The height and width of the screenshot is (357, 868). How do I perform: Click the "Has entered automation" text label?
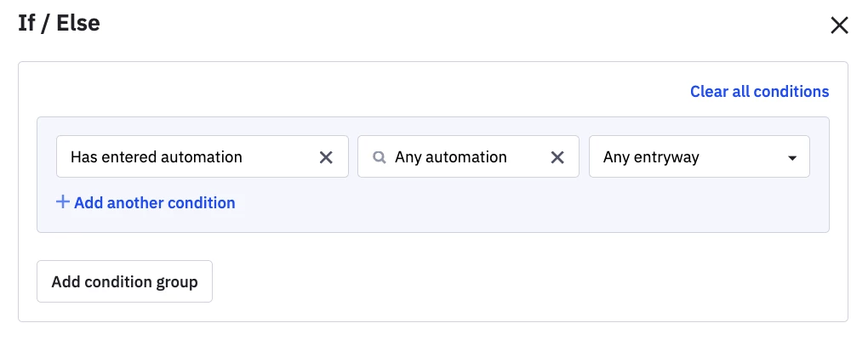(157, 157)
